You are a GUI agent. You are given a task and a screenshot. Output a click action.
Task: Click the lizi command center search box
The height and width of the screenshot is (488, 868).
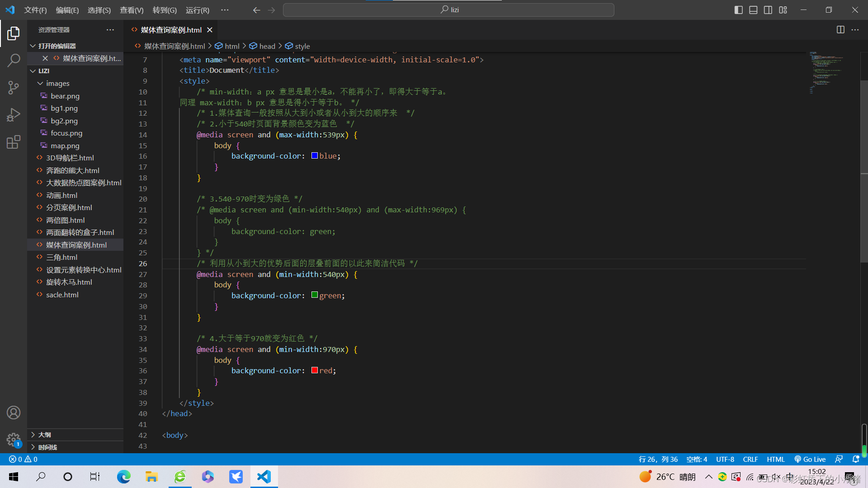click(x=448, y=10)
